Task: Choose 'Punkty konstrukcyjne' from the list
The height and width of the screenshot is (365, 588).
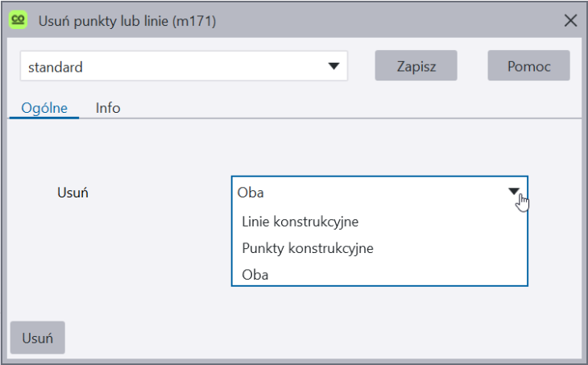Action: (x=307, y=248)
